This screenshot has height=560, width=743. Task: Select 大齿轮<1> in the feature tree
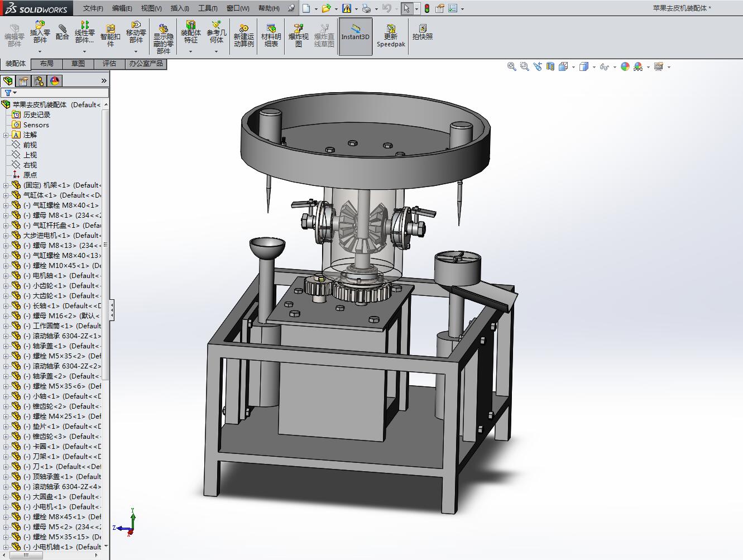click(49, 296)
